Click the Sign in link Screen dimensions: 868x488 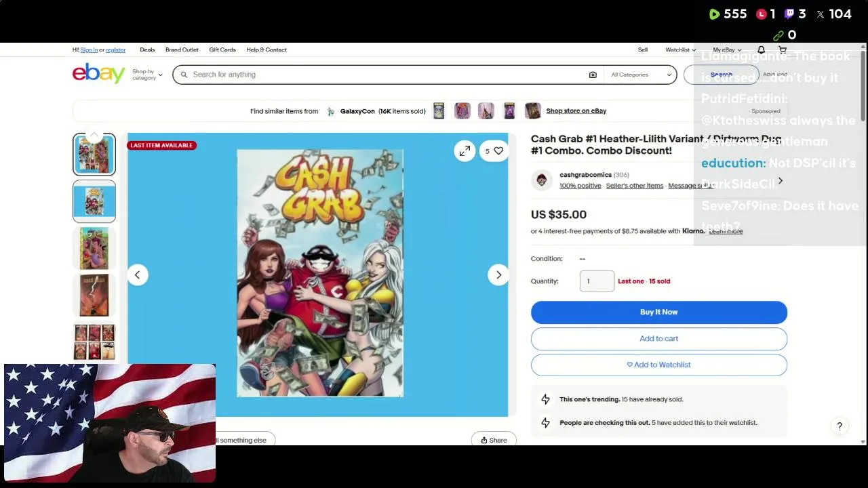click(89, 49)
